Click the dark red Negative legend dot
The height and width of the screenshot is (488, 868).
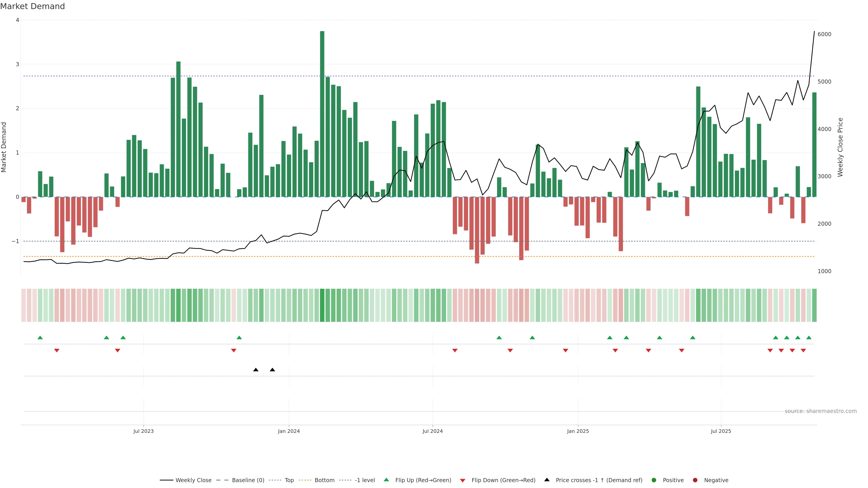(x=695, y=480)
